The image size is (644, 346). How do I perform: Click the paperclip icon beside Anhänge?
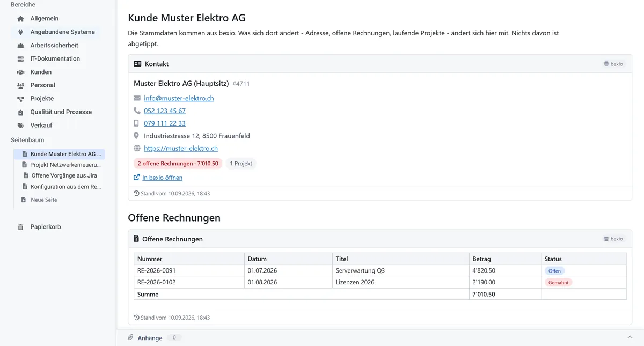130,337
